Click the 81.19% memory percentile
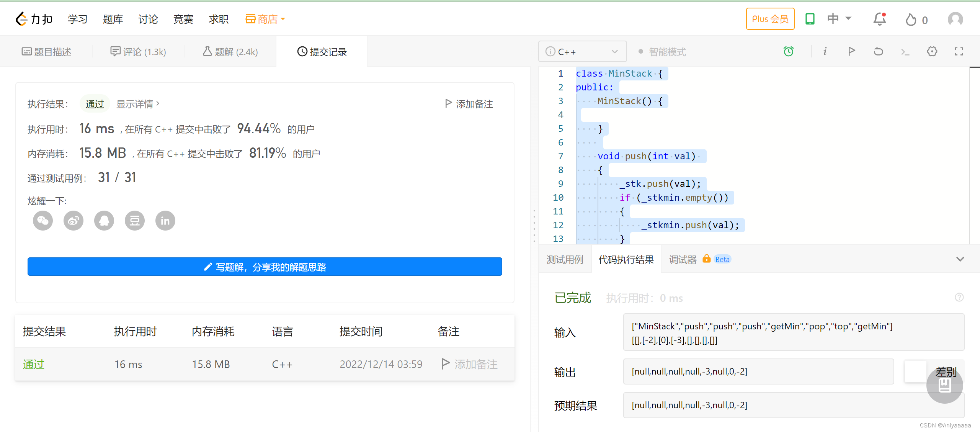Image resolution: width=980 pixels, height=432 pixels. point(268,153)
